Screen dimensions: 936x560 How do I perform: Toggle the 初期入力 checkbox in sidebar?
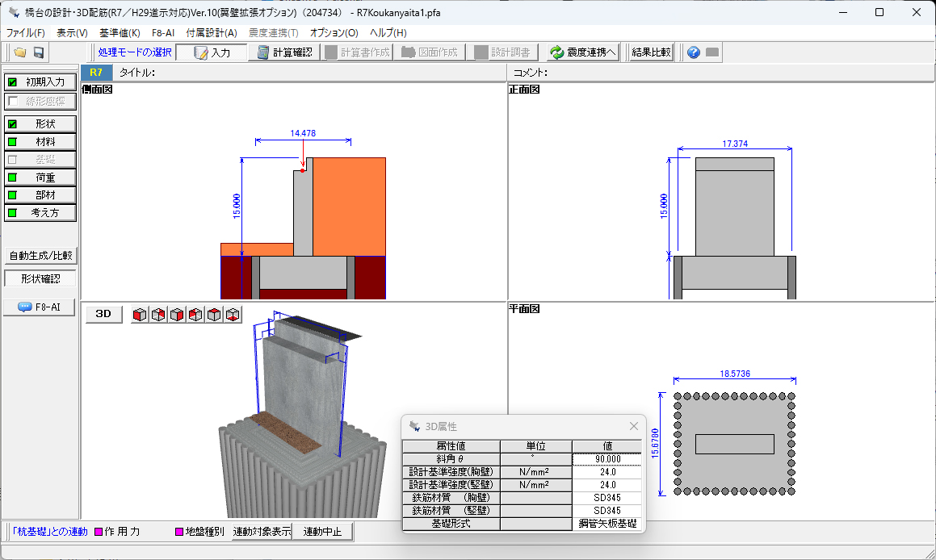pos(12,82)
